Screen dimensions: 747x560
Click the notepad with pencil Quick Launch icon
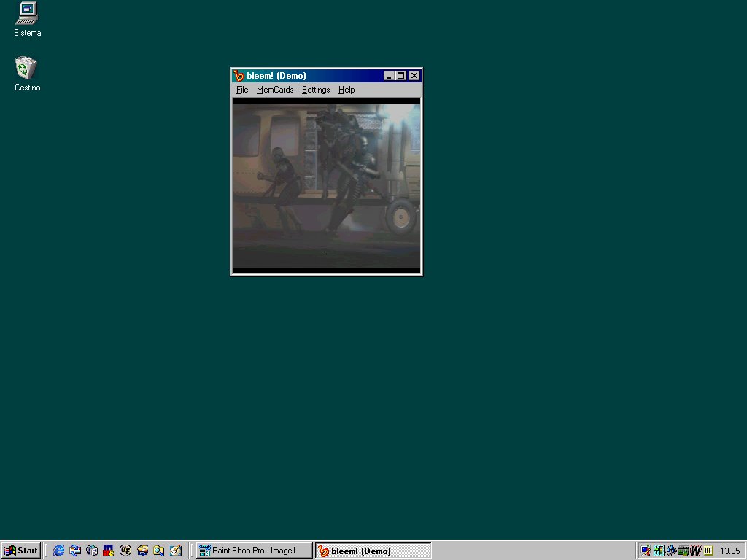[x=175, y=551]
